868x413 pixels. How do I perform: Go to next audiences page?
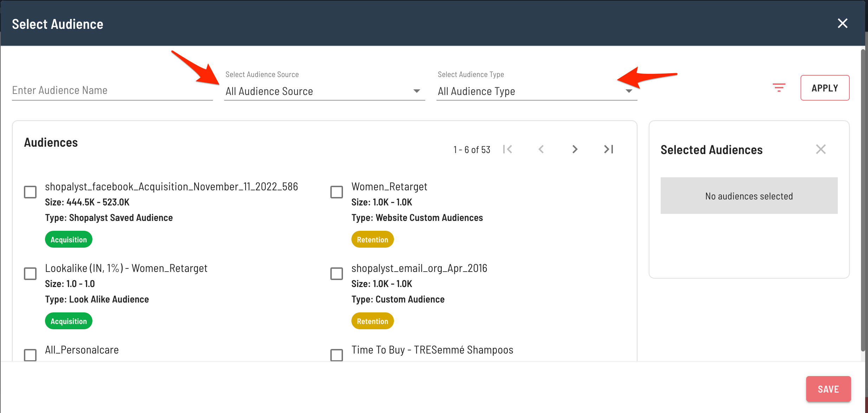pos(575,149)
